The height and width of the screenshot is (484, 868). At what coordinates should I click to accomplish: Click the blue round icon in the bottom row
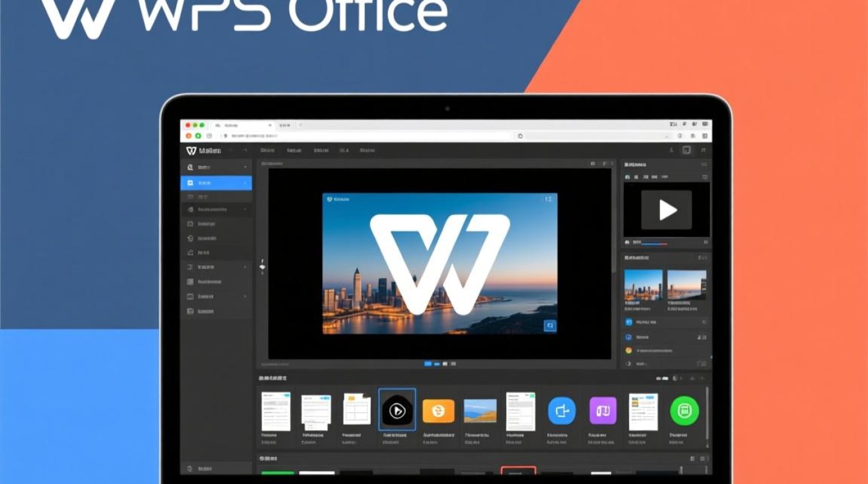pos(561,410)
